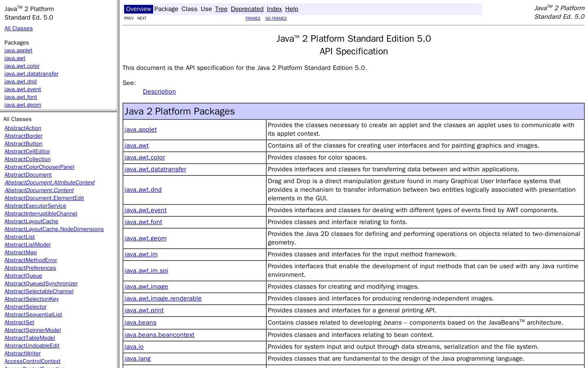Open the java.awt.print package
588x368 pixels.
click(144, 310)
